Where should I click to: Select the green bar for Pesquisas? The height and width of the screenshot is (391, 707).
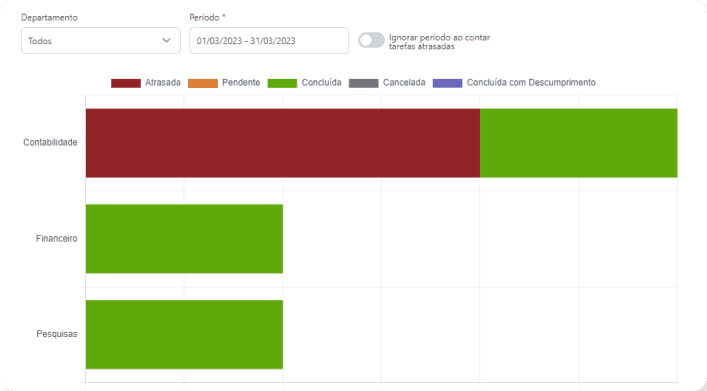click(184, 334)
